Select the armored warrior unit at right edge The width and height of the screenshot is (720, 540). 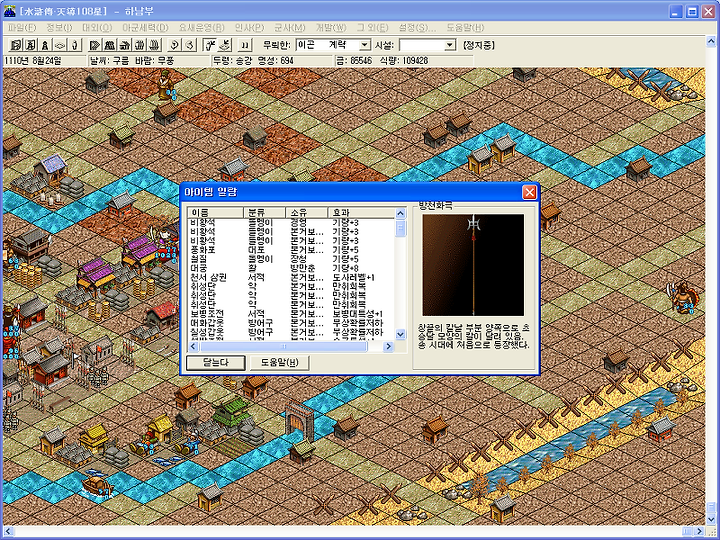click(683, 296)
